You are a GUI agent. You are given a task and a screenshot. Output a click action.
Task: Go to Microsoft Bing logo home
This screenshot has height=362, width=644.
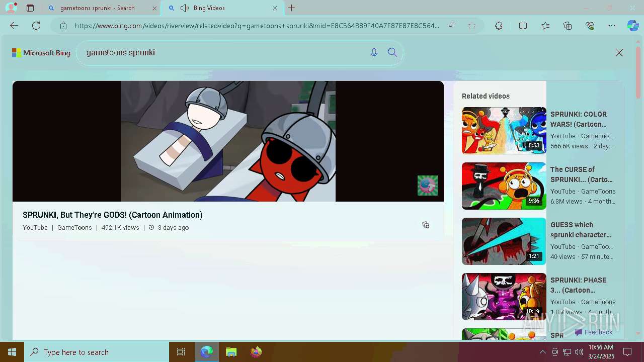coord(41,53)
